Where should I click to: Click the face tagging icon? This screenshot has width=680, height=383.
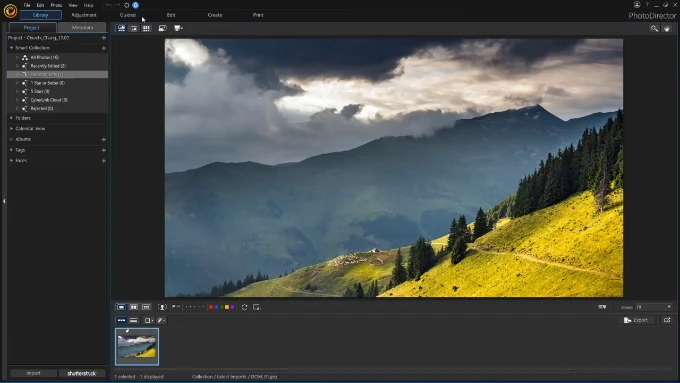(162, 307)
